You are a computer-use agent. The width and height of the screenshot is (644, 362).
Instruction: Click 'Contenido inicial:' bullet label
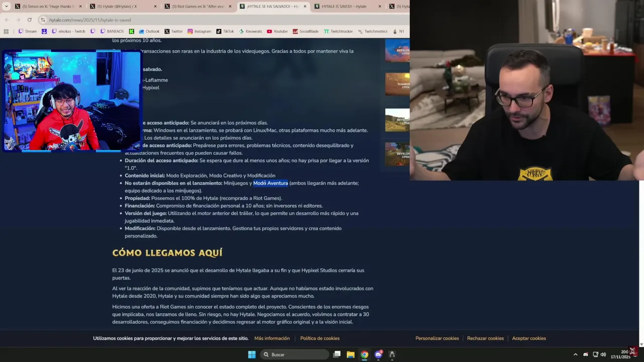click(x=145, y=175)
